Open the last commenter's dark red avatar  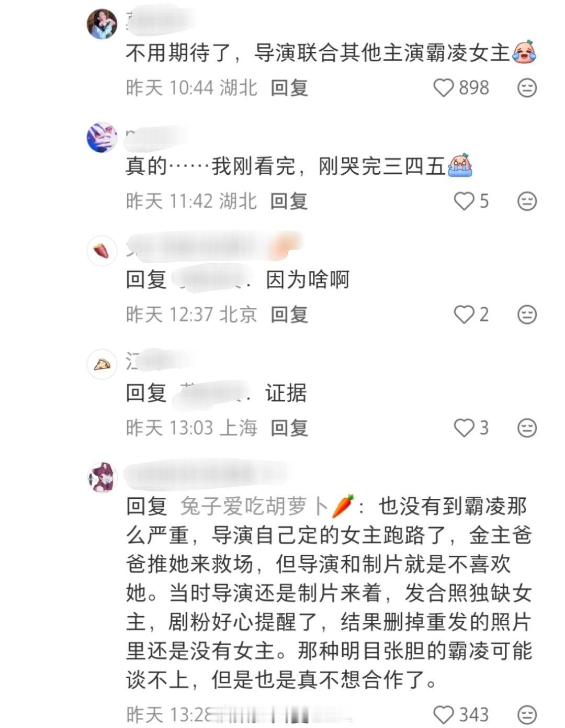pos(102,478)
